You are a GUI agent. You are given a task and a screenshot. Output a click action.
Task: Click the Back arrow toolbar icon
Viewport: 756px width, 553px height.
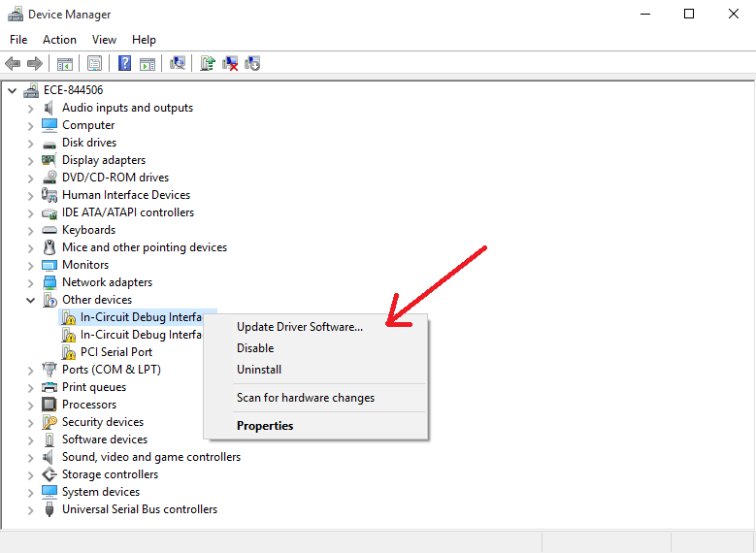tap(13, 63)
